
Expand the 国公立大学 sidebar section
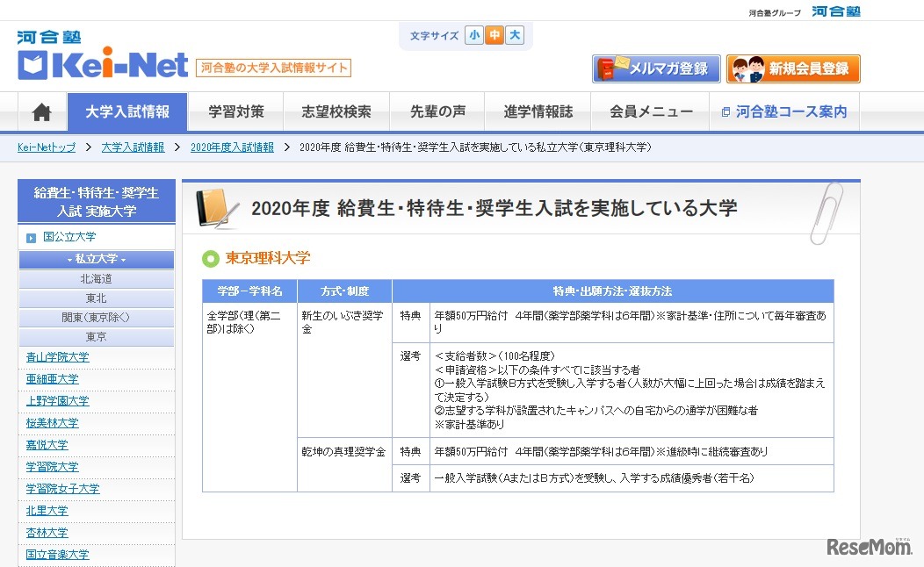[x=69, y=236]
